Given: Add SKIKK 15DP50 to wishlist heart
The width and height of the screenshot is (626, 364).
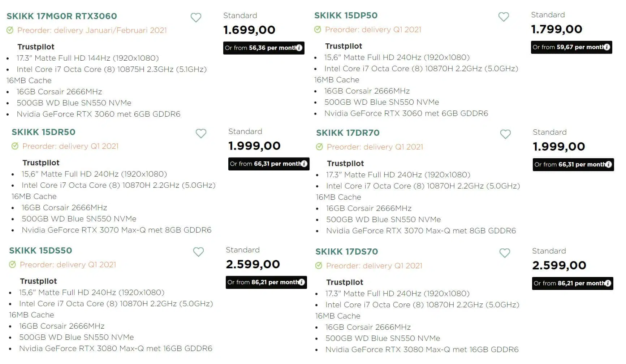Looking at the screenshot, I should [x=504, y=17].
